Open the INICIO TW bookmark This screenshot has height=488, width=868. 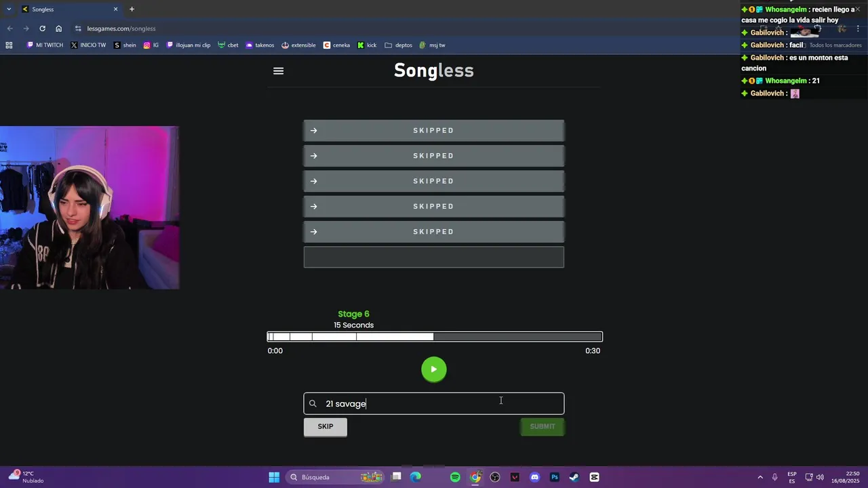pyautogui.click(x=88, y=45)
